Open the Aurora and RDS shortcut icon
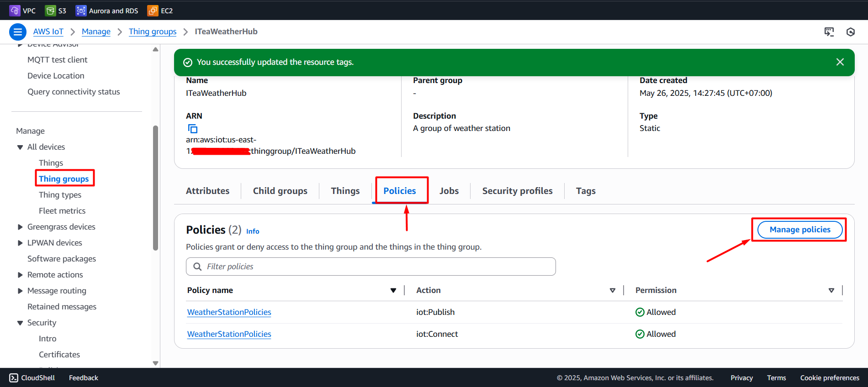 tap(81, 10)
